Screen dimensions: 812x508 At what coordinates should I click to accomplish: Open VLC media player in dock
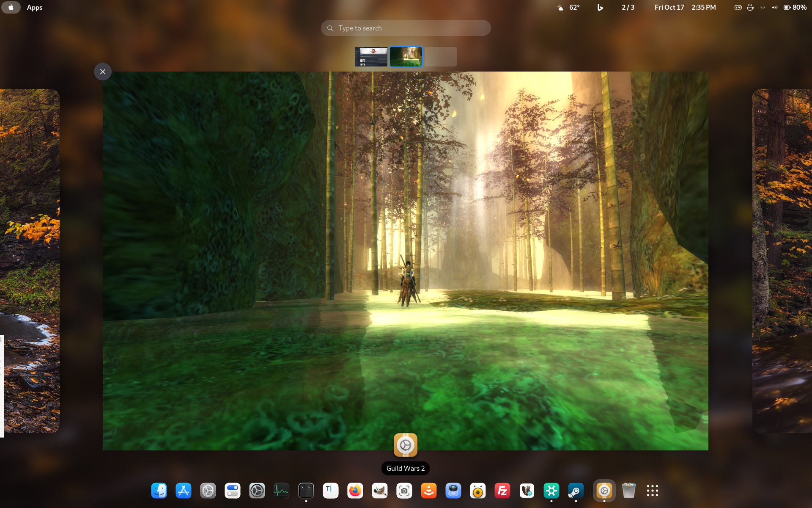point(429,491)
